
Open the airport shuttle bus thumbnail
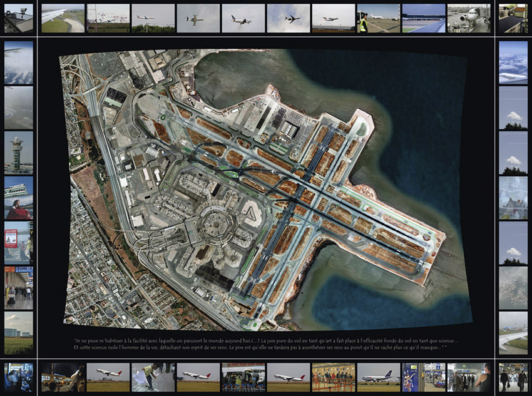243,377
